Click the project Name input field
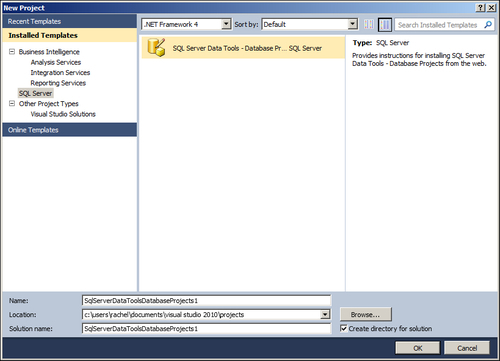This screenshot has width=500, height=361. tap(206, 301)
